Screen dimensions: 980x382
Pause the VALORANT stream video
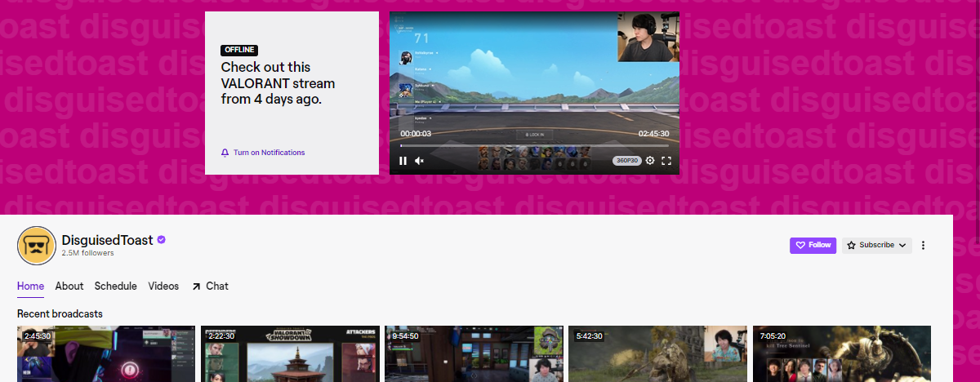pos(403,161)
